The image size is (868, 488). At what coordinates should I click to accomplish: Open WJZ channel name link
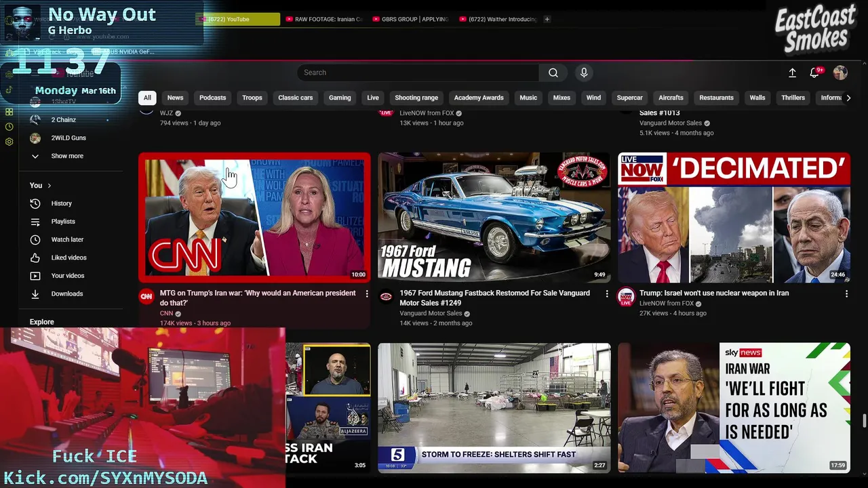(166, 113)
